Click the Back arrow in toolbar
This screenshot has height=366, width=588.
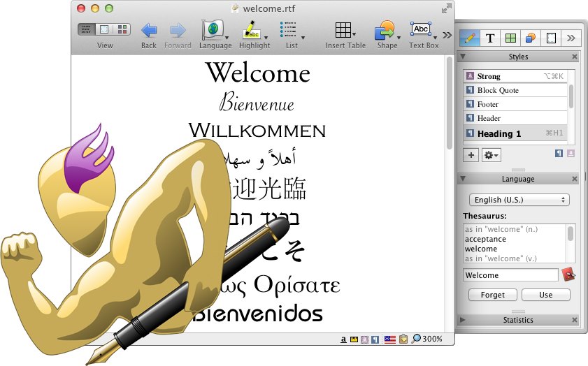pos(149,30)
